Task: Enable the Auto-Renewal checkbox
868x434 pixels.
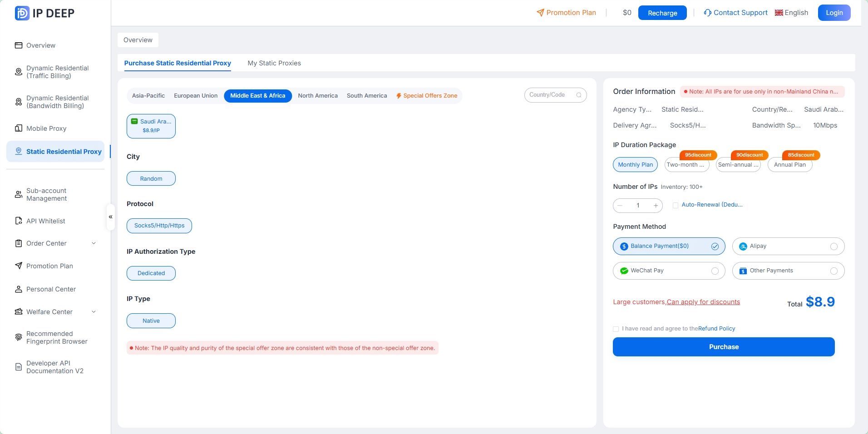Action: (676, 206)
